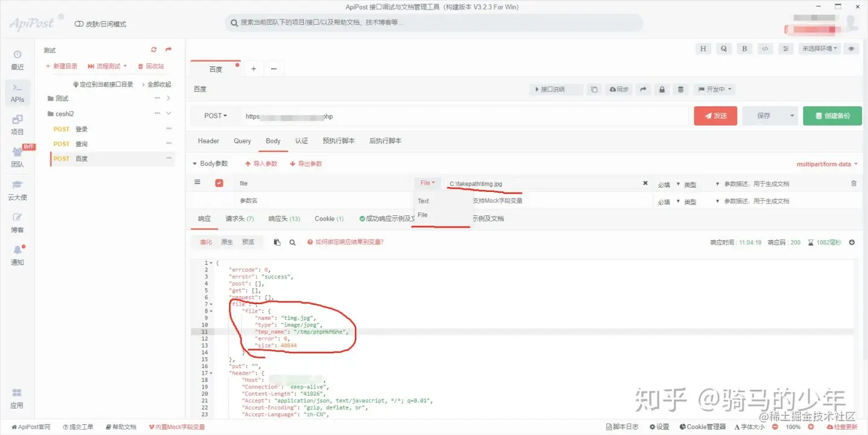Open the 博客 (Blog) sidebar icon
The image size is (868, 435).
pos(17,223)
